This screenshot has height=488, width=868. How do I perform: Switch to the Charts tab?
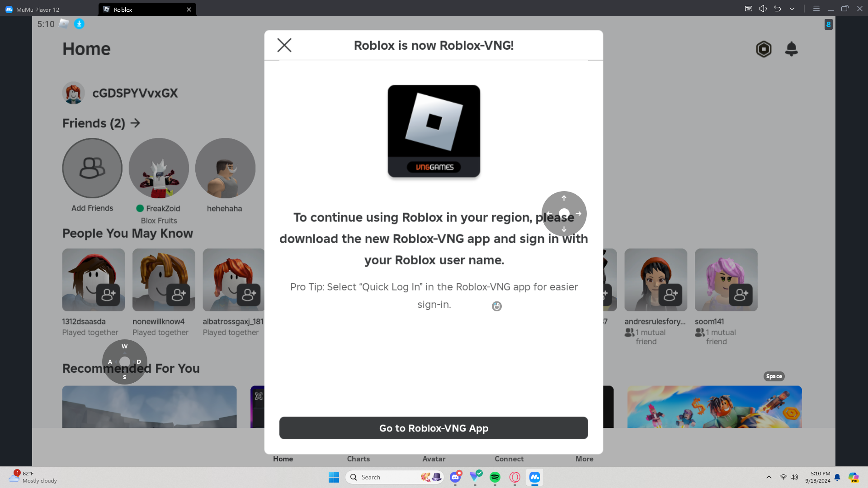(359, 459)
